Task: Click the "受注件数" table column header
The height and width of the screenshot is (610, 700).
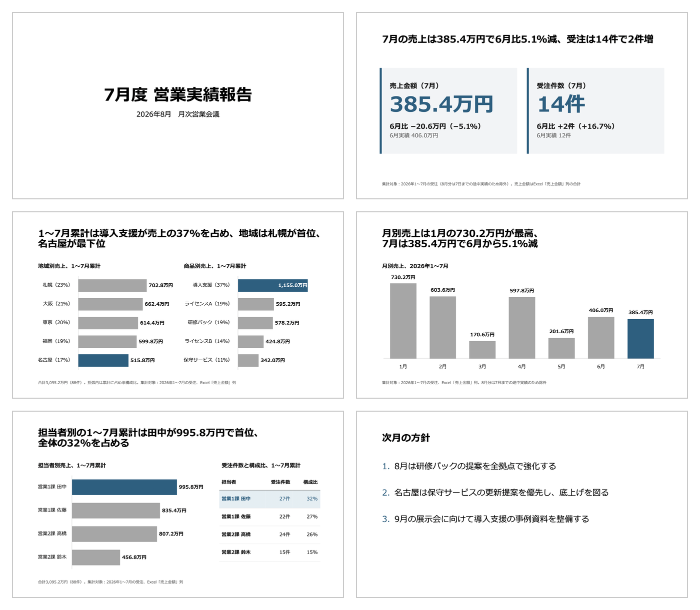Action: [x=280, y=482]
